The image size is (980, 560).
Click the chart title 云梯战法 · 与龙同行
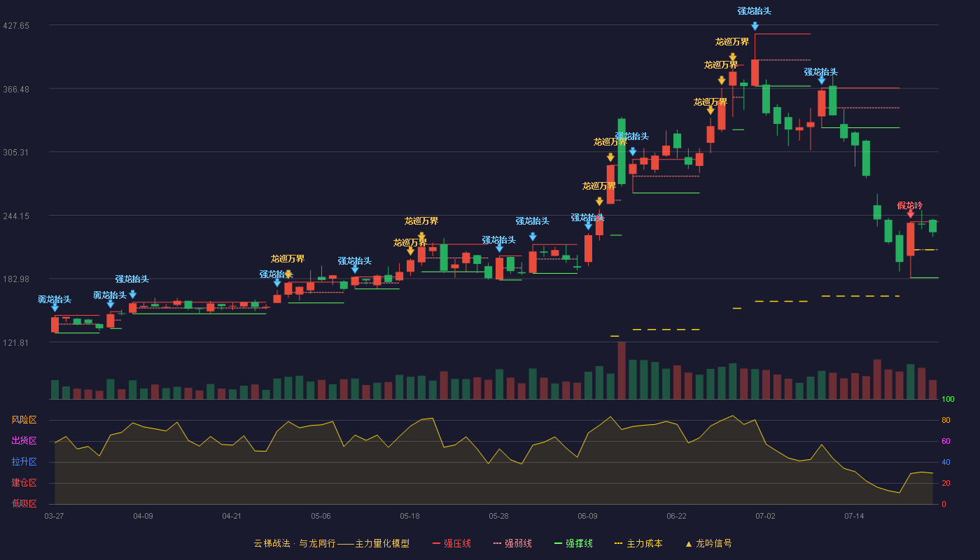(x=293, y=543)
